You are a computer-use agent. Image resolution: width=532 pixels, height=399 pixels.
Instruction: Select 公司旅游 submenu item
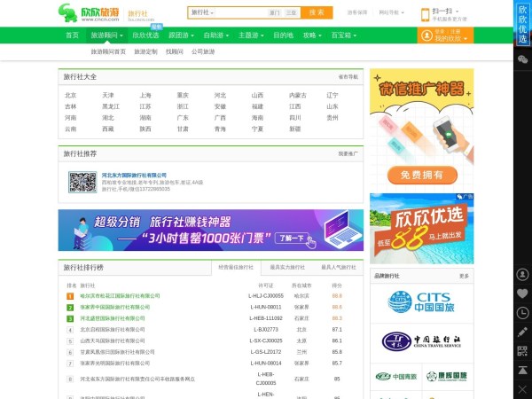pyautogui.click(x=203, y=51)
